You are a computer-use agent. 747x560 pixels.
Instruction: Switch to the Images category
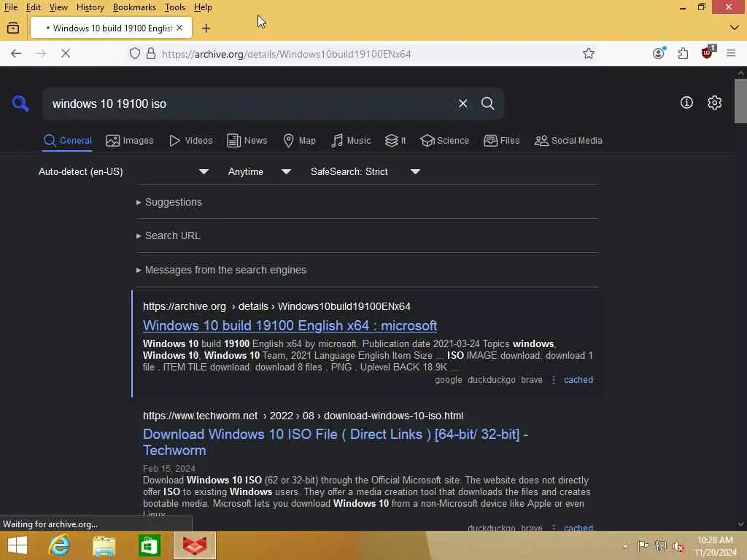[130, 141]
